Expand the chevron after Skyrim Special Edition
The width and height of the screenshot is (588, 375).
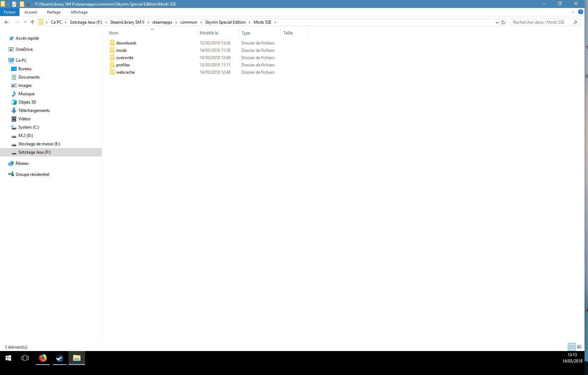click(249, 22)
